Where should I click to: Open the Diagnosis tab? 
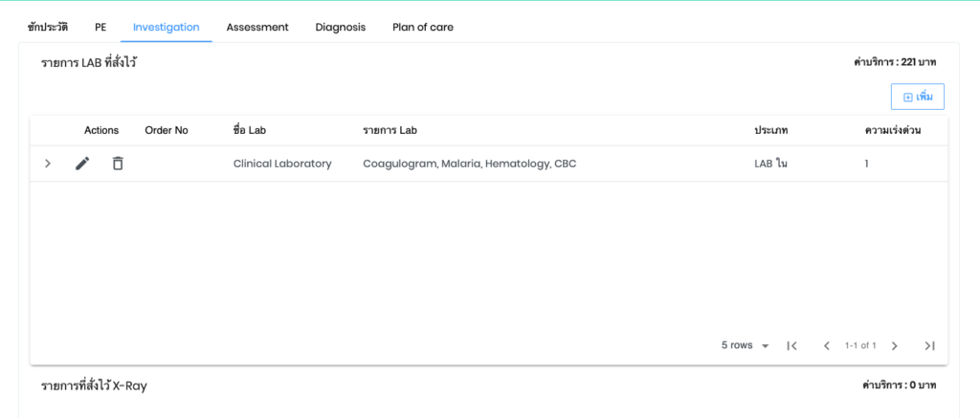point(341,27)
